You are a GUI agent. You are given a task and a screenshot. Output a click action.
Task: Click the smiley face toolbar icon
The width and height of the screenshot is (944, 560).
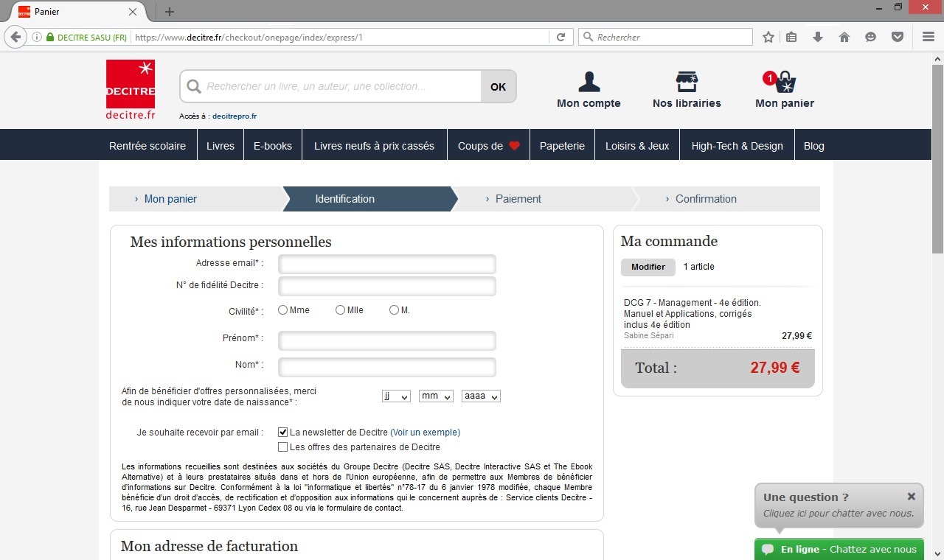click(x=871, y=37)
